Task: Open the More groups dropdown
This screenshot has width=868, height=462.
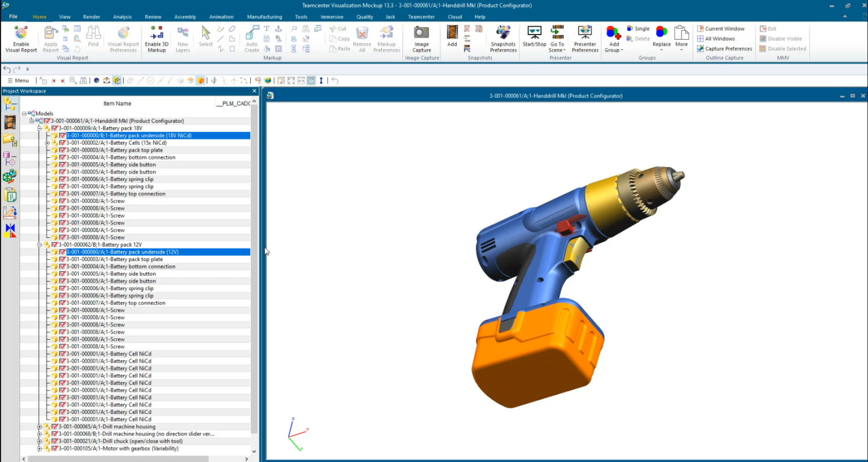Action: 682,38
